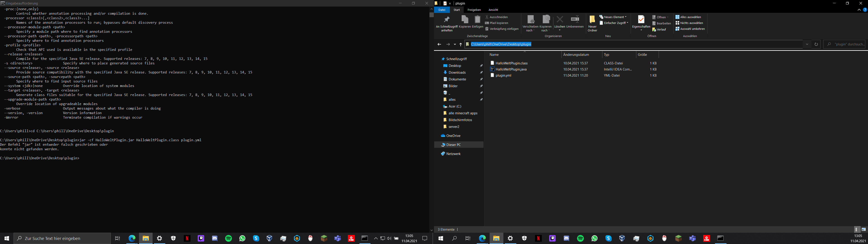Open Eigenschaften of selected item
The height and width of the screenshot is (244, 868).
641,20
